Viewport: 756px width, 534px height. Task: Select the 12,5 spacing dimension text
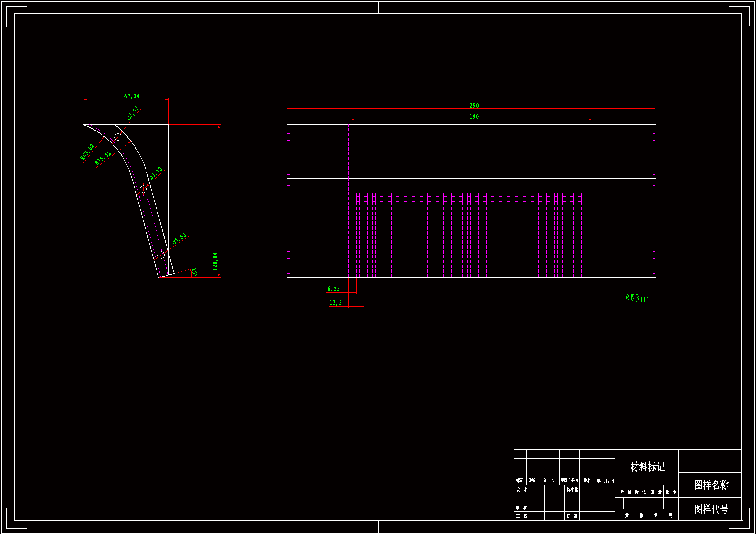point(335,303)
